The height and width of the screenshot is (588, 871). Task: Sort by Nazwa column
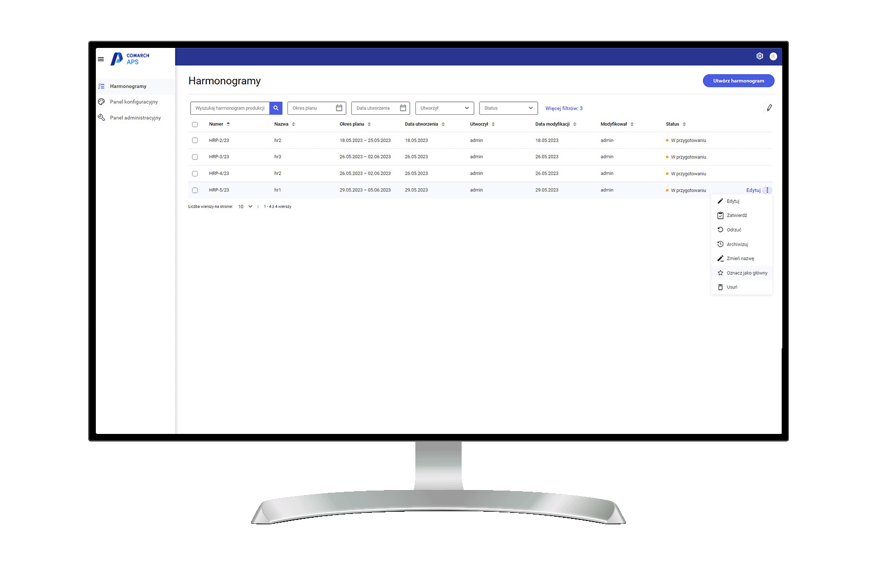(x=293, y=124)
